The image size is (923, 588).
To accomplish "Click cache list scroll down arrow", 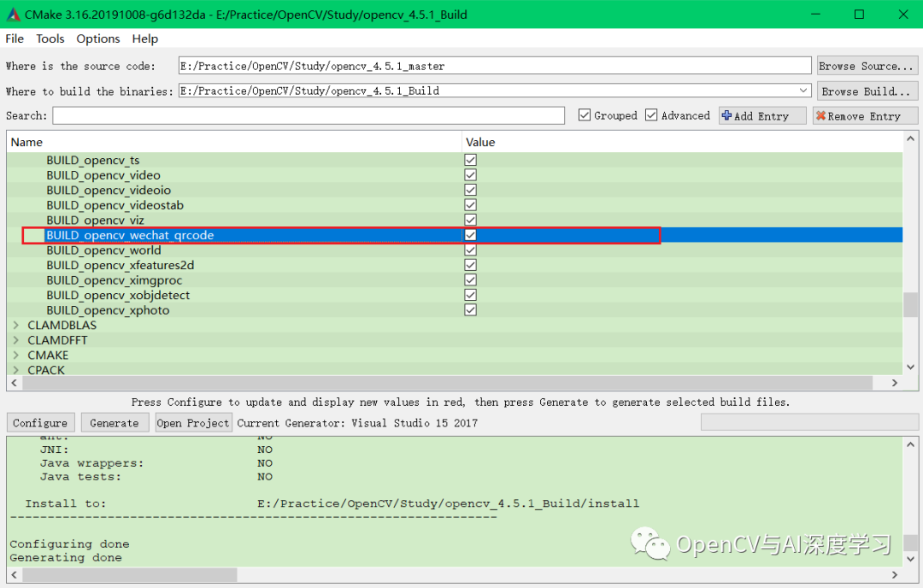I will [x=911, y=367].
